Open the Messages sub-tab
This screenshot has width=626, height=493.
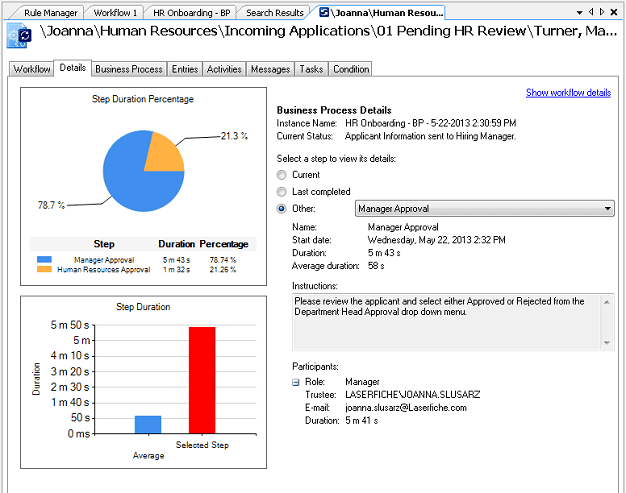pos(270,69)
